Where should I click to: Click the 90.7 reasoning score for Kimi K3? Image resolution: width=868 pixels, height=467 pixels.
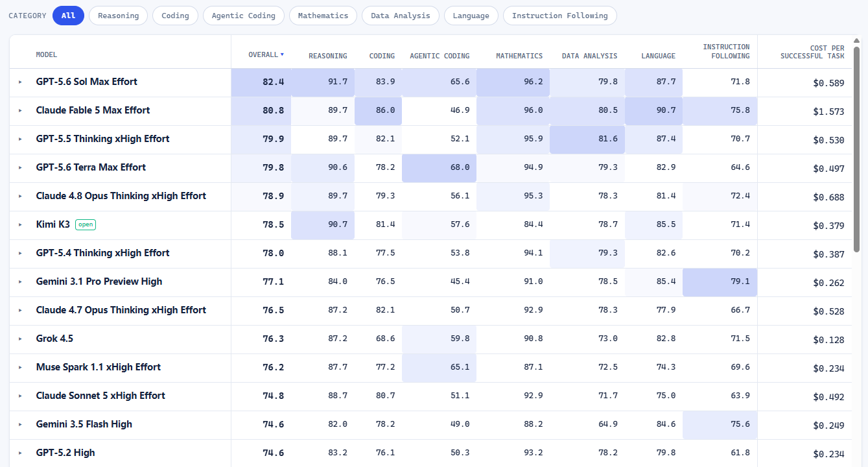pyautogui.click(x=338, y=224)
